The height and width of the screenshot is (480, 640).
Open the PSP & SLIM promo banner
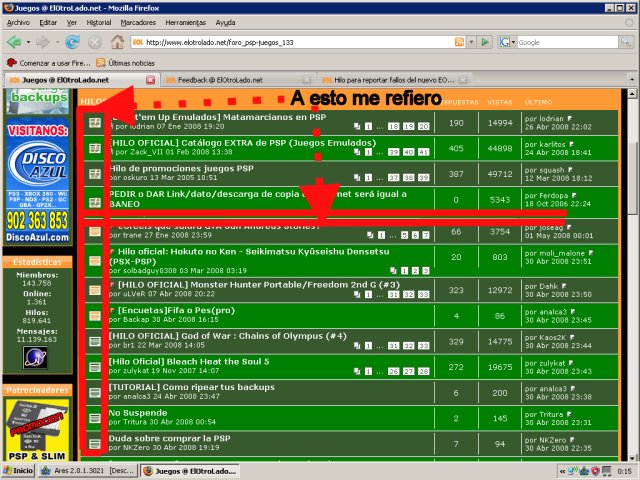point(38,430)
